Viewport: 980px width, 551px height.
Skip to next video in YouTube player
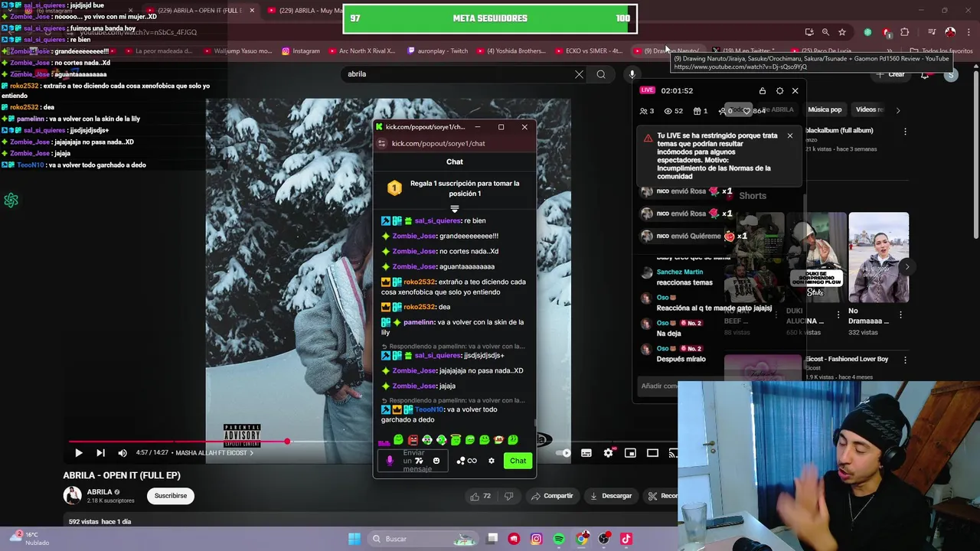point(100,453)
